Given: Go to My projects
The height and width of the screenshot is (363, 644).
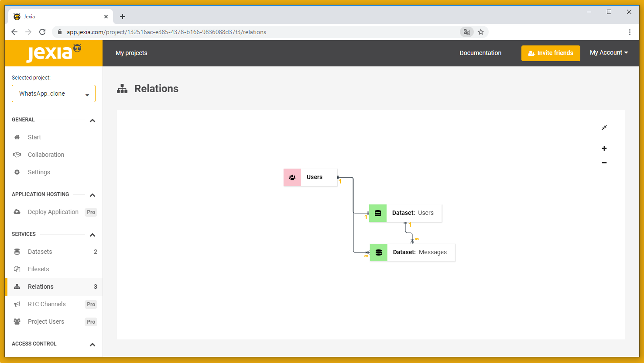Looking at the screenshot, I should click(x=131, y=53).
